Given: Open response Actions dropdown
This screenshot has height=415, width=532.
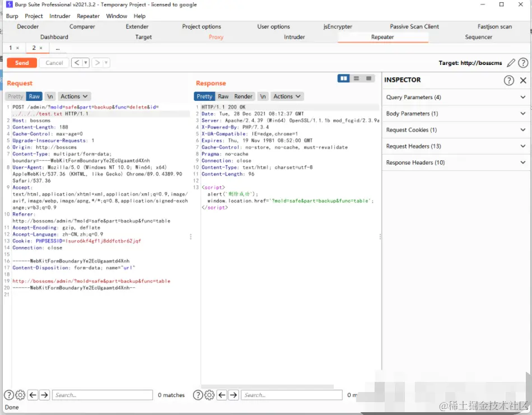Looking at the screenshot, I should pyautogui.click(x=287, y=96).
